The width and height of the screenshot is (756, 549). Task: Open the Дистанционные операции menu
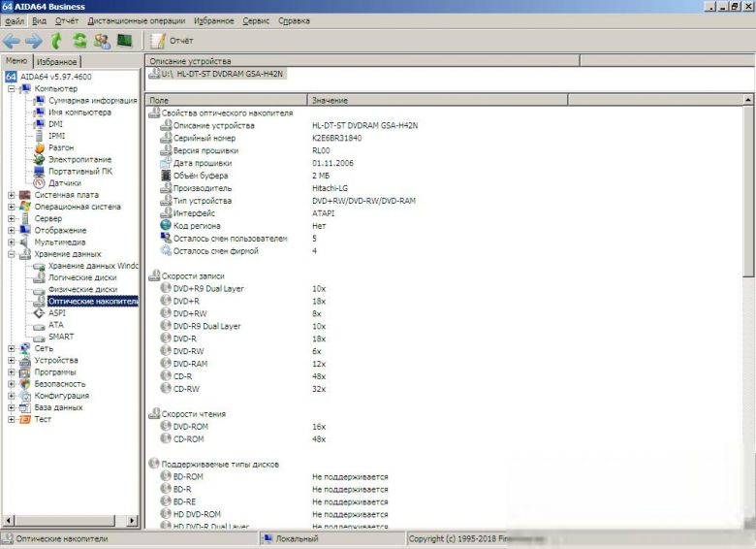coord(137,20)
